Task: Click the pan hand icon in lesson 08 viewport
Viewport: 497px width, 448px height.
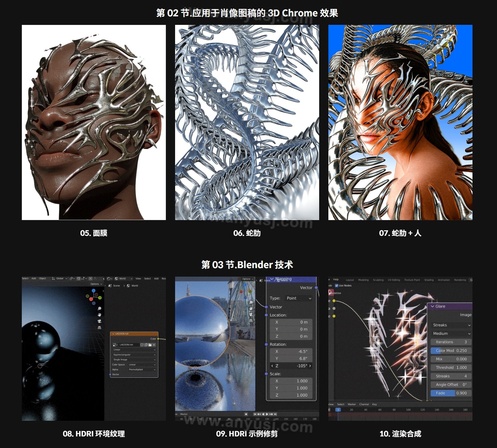Action: [99, 315]
